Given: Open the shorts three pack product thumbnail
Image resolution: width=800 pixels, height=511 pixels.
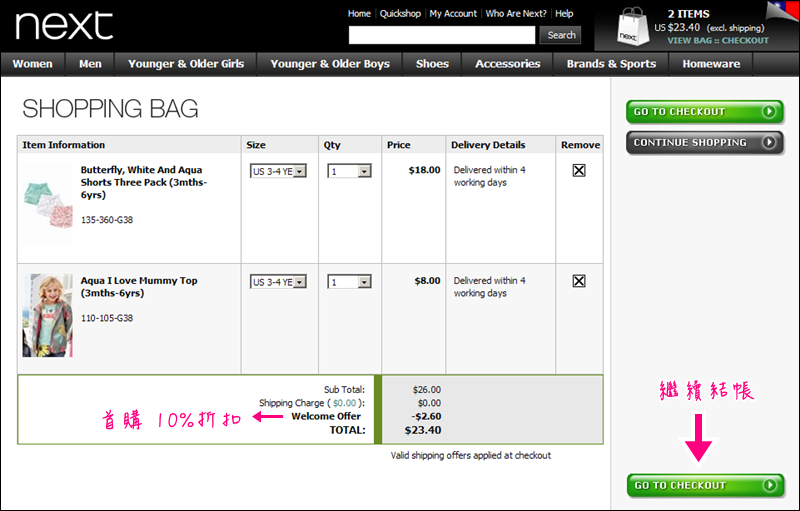Looking at the screenshot, I should coord(47,205).
